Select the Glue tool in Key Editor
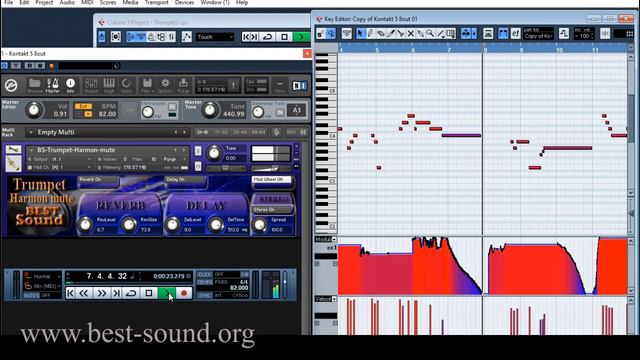Image resolution: width=640 pixels, height=360 pixels. (420, 33)
